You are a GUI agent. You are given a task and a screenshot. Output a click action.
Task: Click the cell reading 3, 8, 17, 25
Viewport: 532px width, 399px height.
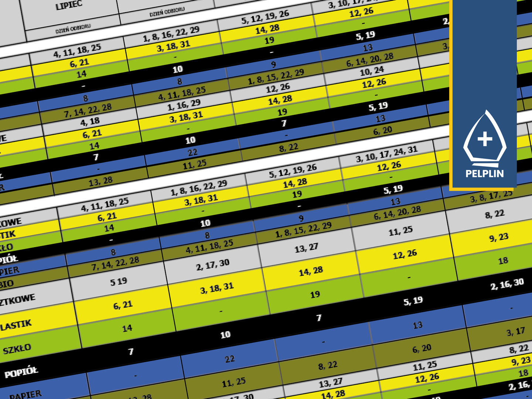491,197
